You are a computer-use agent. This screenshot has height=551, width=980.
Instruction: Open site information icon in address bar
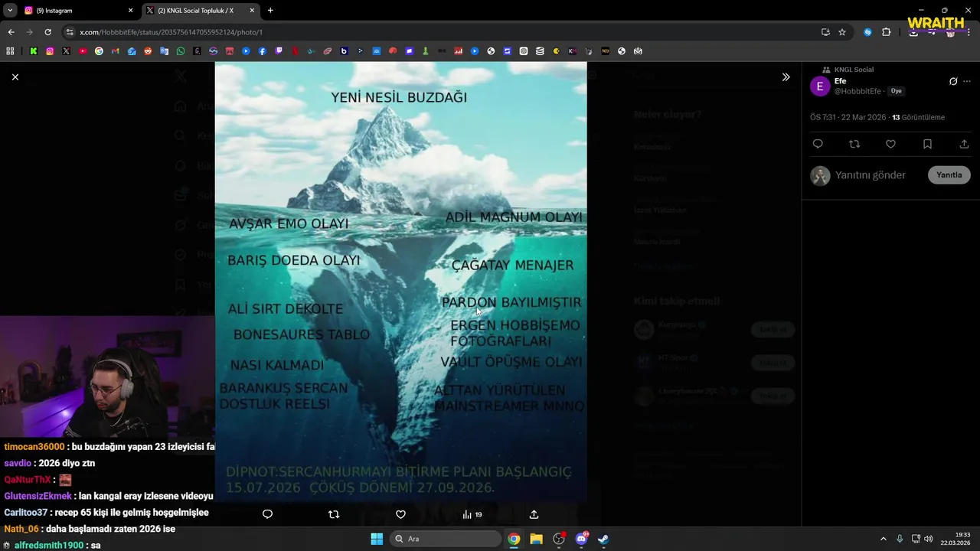tap(70, 32)
